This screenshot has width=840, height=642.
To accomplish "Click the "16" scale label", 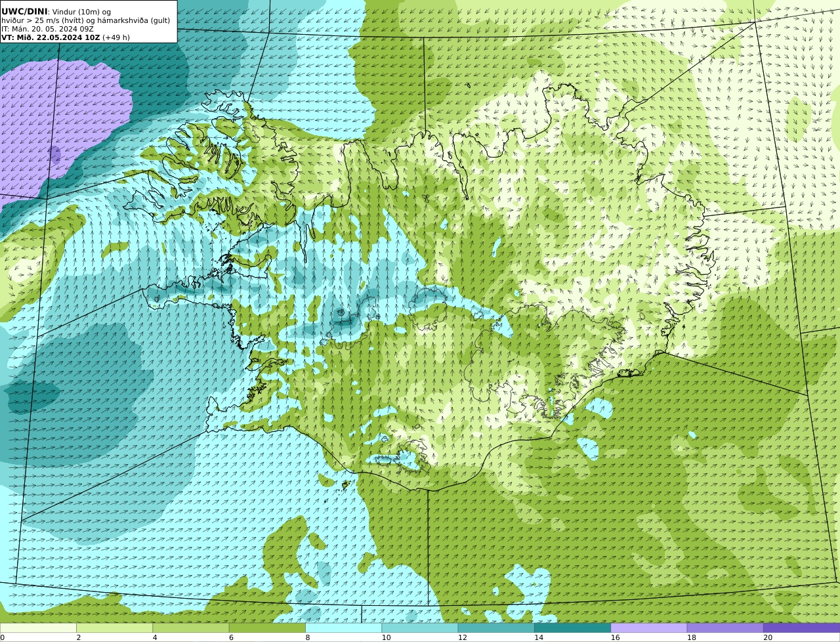I will 616,637.
